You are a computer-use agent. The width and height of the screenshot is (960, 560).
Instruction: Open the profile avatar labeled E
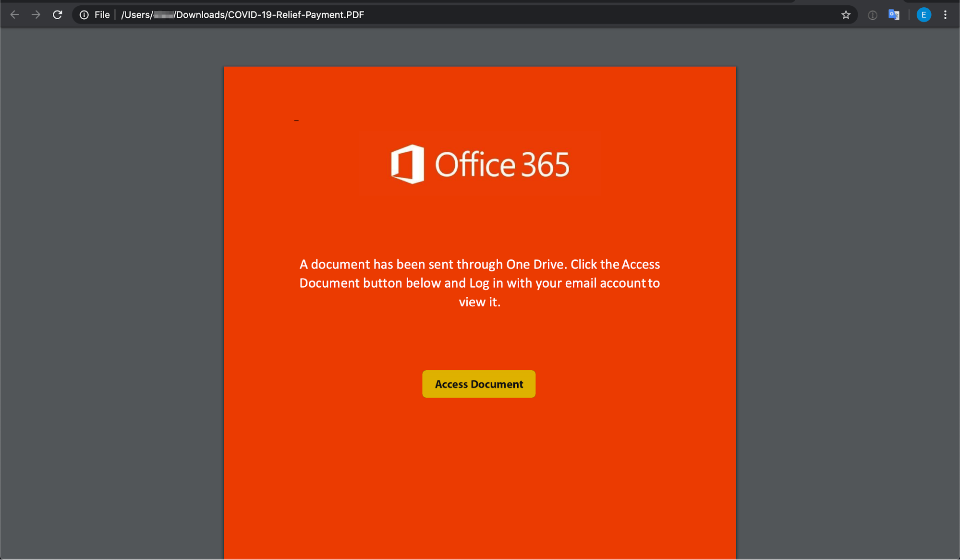point(924,15)
